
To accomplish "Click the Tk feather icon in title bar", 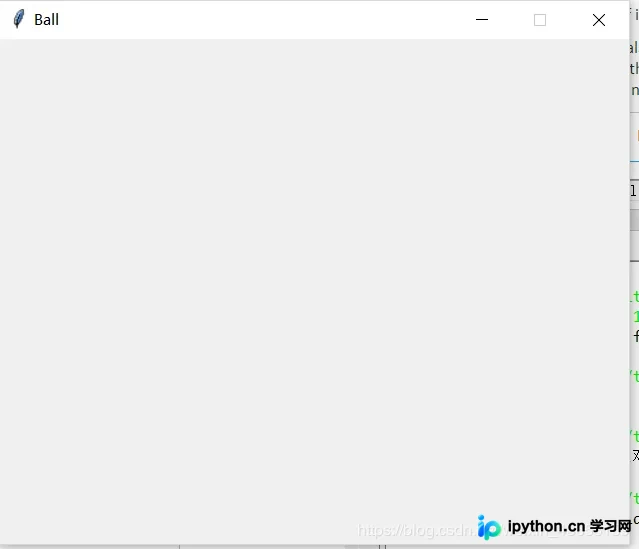I will tap(19, 19).
